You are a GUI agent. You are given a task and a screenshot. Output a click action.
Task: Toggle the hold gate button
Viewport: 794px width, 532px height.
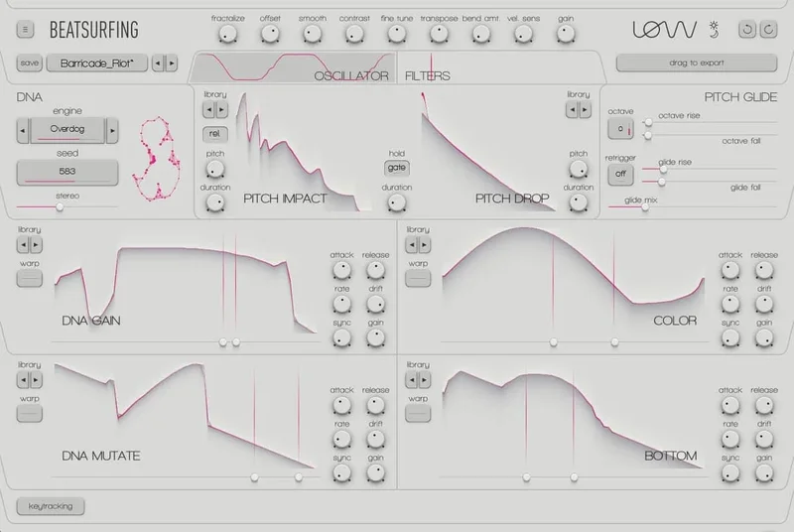point(396,168)
